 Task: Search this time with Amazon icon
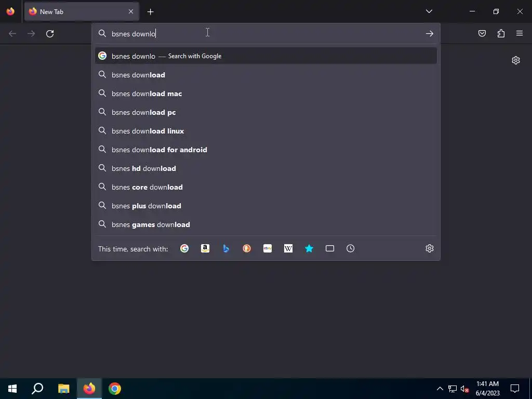pyautogui.click(x=205, y=249)
